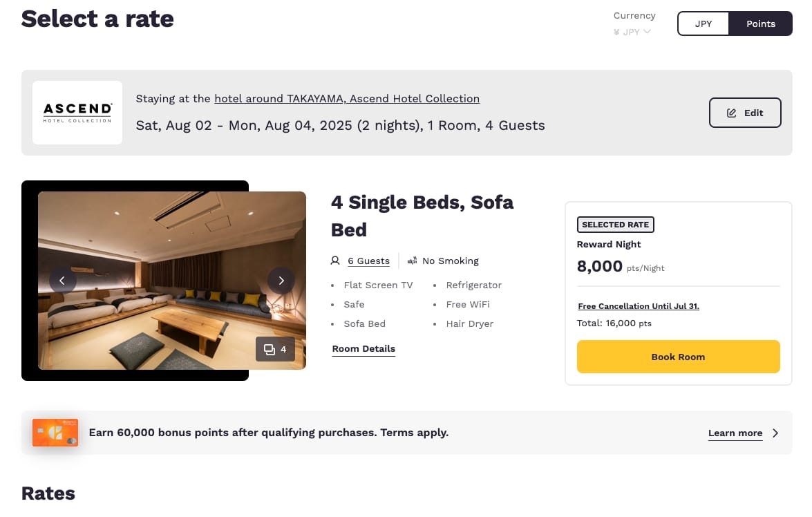
Task: Click the pencil icon on Edit button
Action: (732, 113)
